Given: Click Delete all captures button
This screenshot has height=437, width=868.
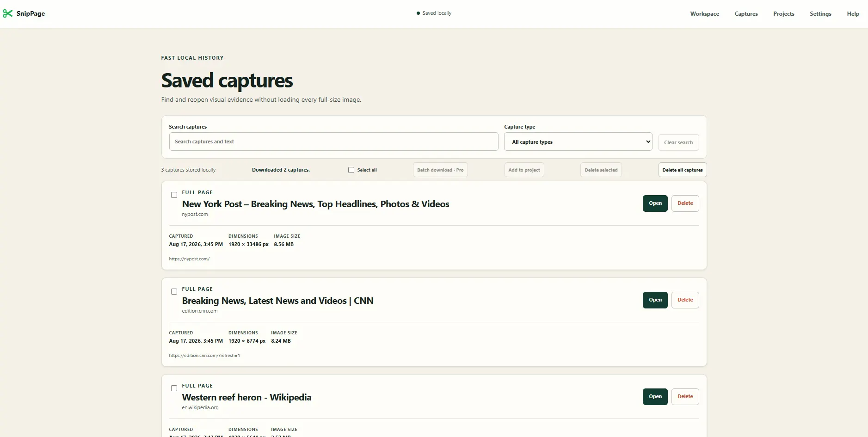Looking at the screenshot, I should pyautogui.click(x=682, y=170).
